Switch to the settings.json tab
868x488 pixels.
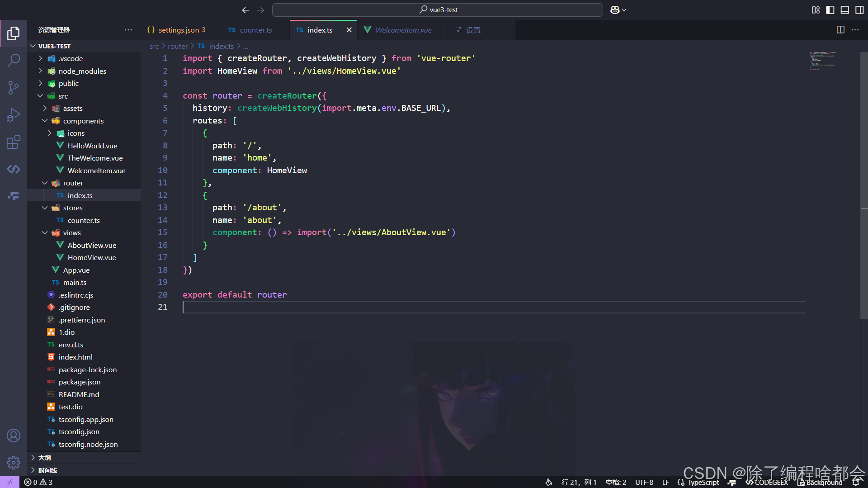181,30
